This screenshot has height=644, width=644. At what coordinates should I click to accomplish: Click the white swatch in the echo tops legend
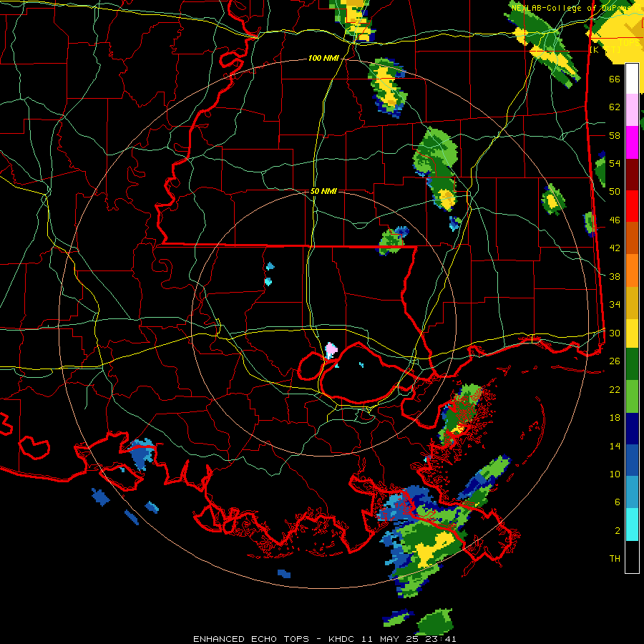(632, 79)
